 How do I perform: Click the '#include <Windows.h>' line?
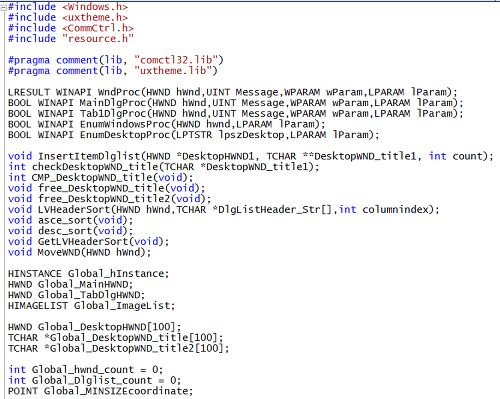click(68, 7)
